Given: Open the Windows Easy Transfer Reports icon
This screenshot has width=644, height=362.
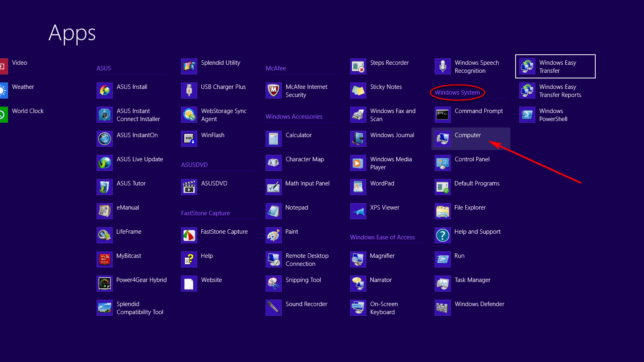Looking at the screenshot, I should coord(527,90).
